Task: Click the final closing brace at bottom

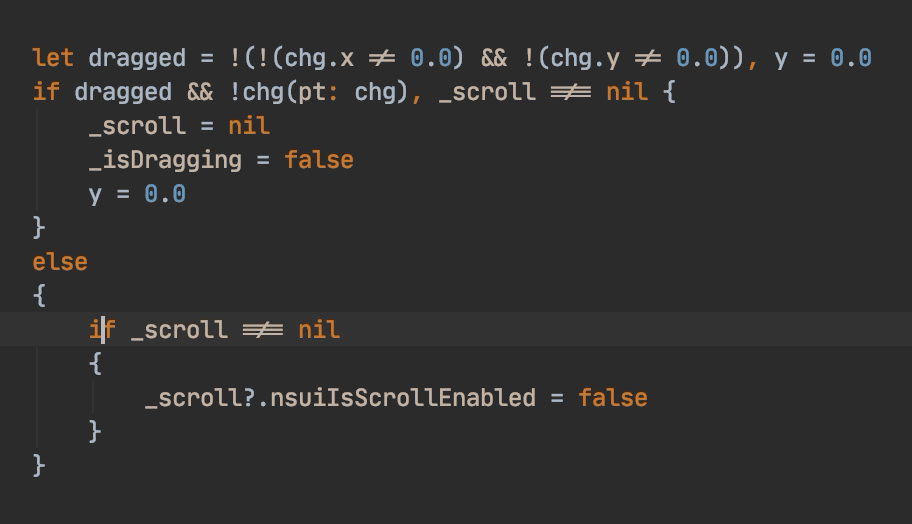Action: [x=39, y=466]
